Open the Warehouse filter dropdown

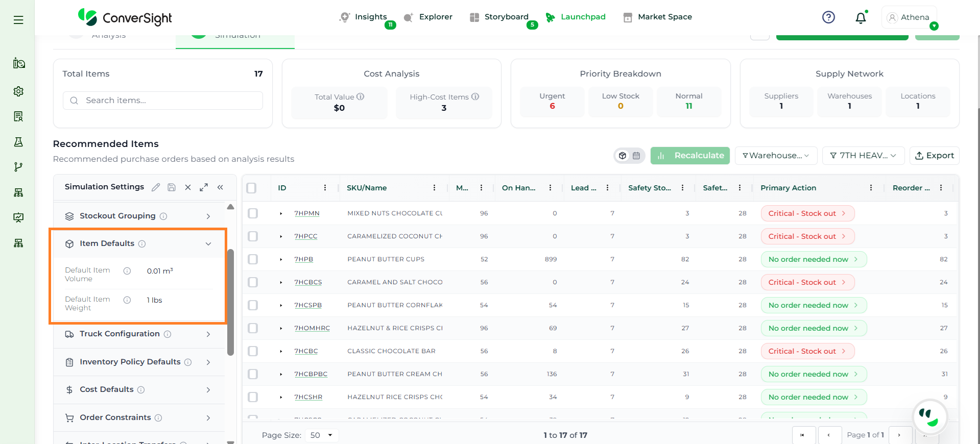pos(775,156)
